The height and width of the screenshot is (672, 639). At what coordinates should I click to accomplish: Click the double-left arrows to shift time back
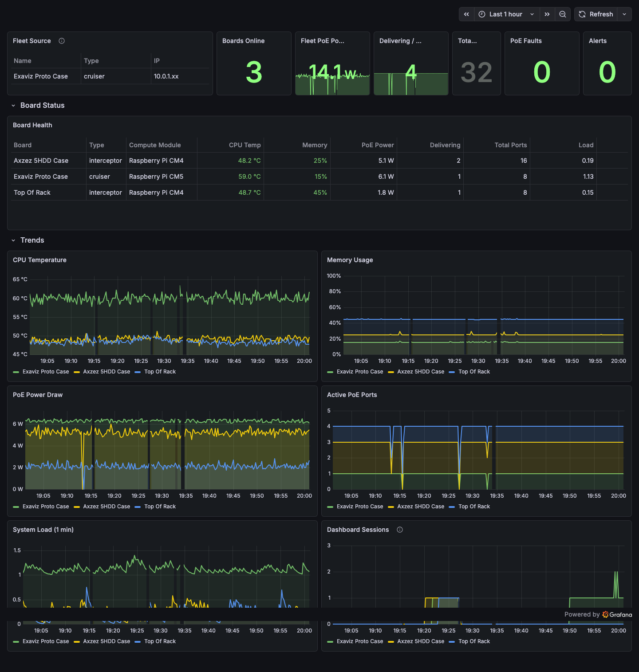[x=466, y=14]
